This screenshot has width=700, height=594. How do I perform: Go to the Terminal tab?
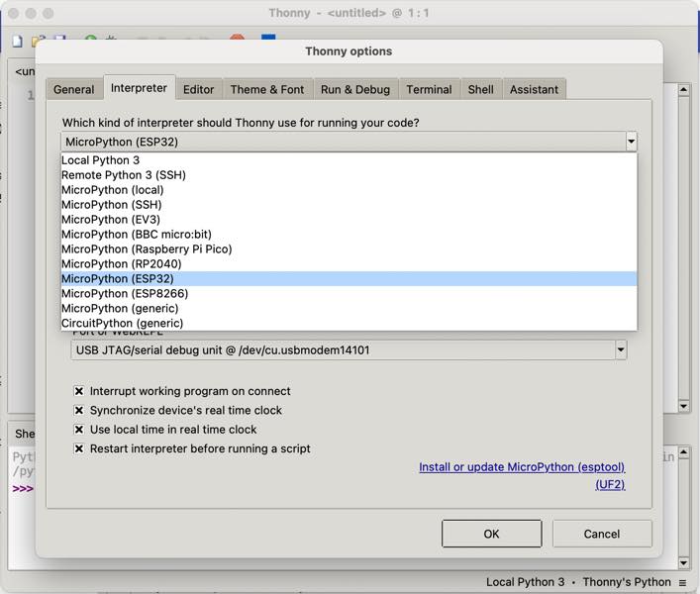click(x=429, y=89)
